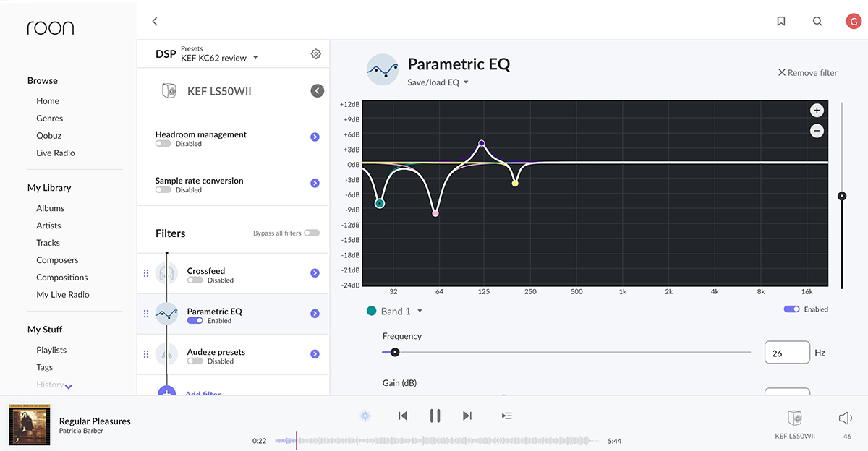
Task: Open Headroom management settings arrow
Action: (315, 137)
